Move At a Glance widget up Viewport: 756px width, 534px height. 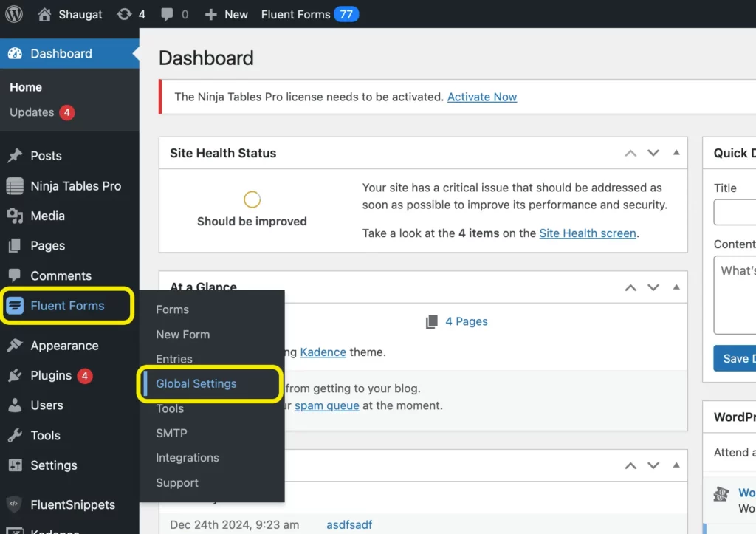pos(630,287)
